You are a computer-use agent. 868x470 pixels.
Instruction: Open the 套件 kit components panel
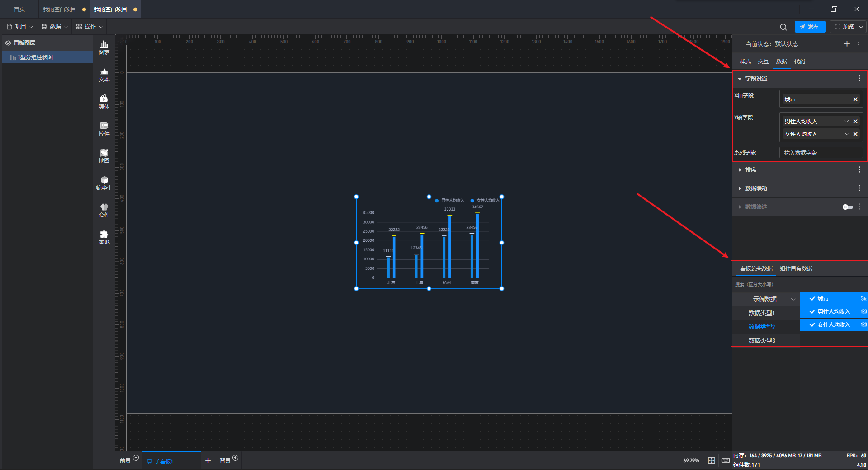(104, 210)
